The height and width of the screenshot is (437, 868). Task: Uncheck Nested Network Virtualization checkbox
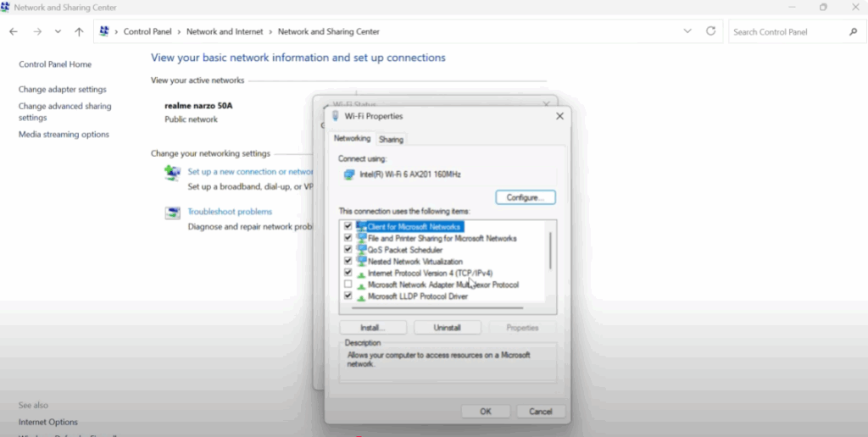point(348,261)
